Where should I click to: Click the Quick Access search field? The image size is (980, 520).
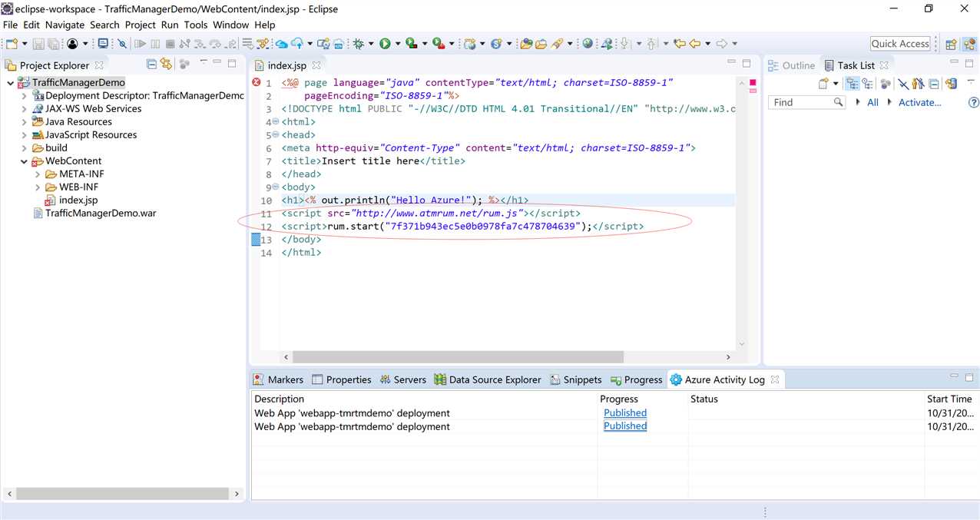click(x=900, y=44)
